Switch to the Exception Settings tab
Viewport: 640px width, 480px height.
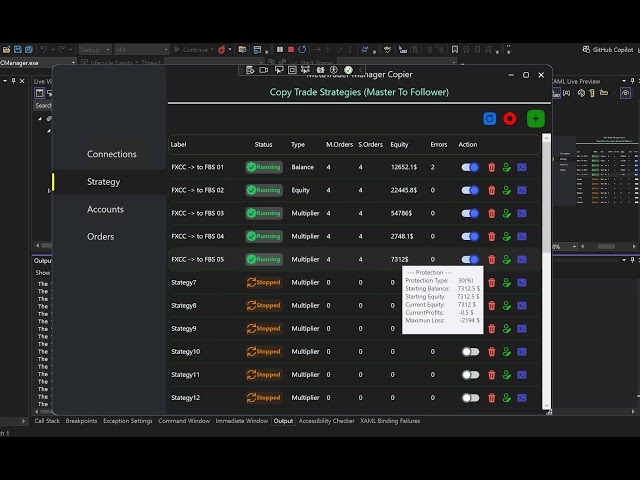(x=128, y=421)
